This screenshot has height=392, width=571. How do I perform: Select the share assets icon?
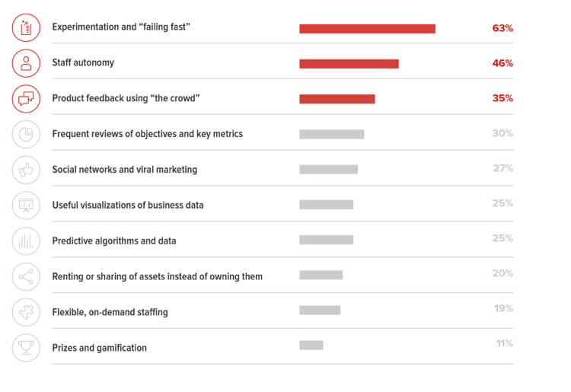[x=26, y=276]
